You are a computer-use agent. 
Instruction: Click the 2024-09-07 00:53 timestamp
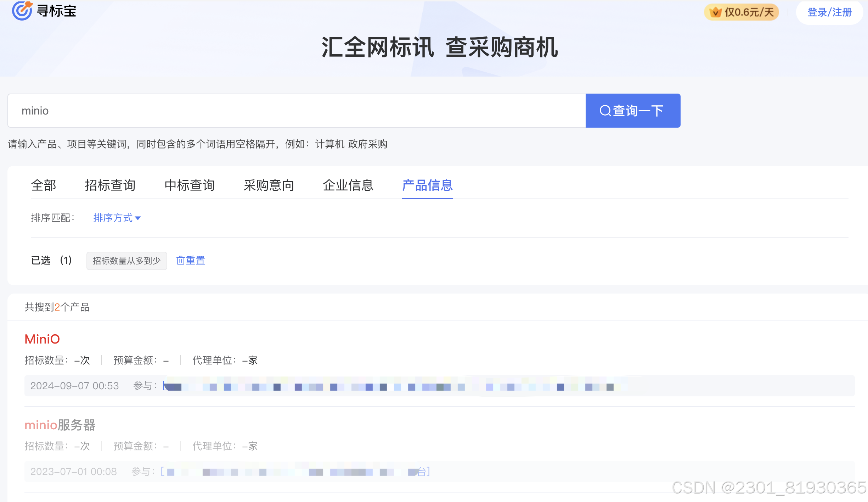click(x=74, y=386)
